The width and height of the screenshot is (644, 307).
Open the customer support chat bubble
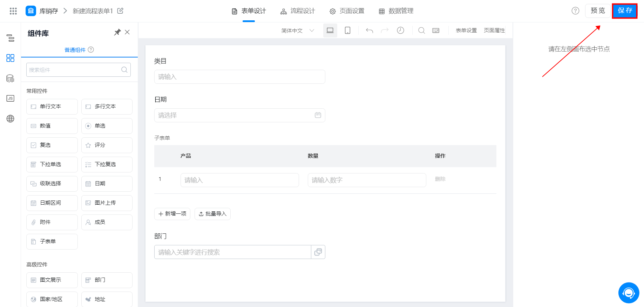629,293
